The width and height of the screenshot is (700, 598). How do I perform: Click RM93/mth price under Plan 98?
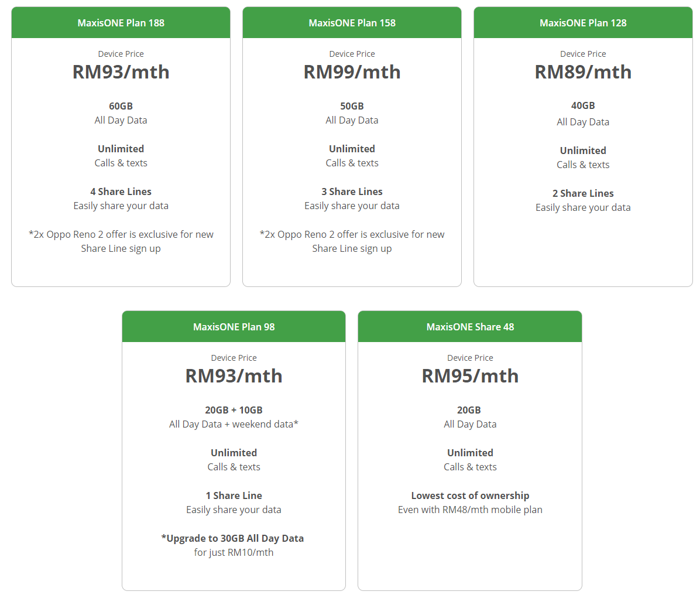pyautogui.click(x=234, y=376)
